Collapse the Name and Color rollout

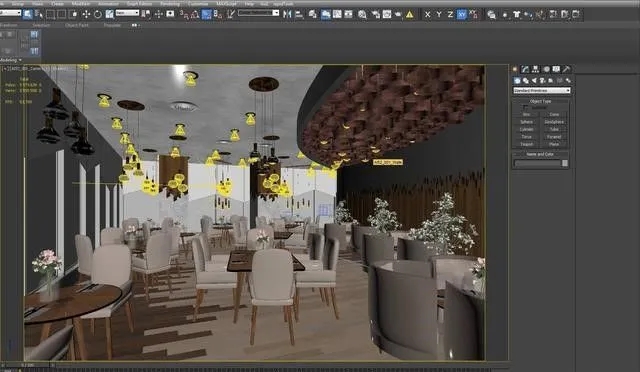click(540, 154)
